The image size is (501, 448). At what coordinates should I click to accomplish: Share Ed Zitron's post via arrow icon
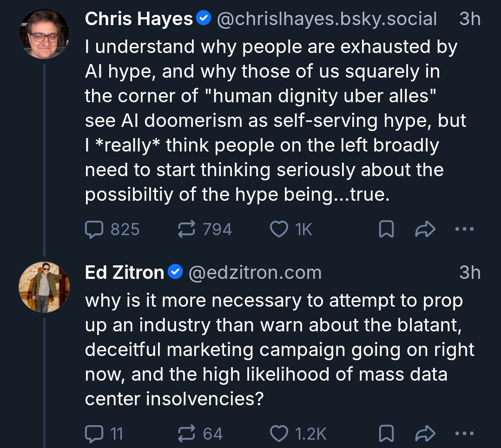[x=425, y=434]
